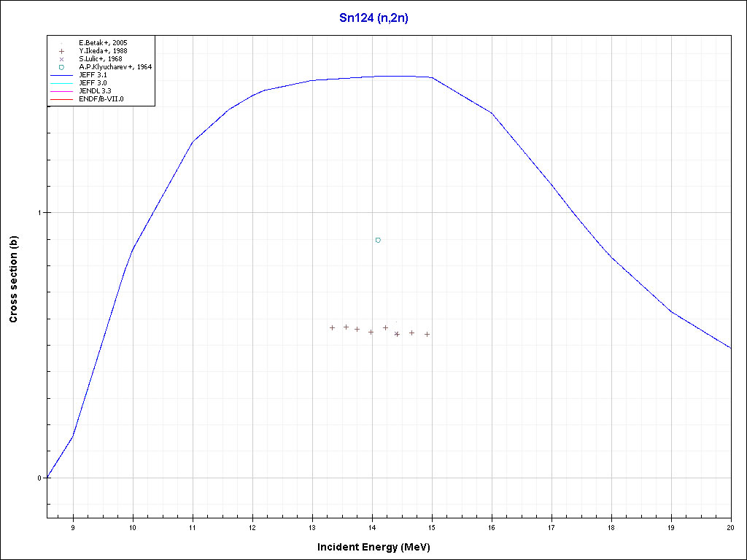Click the A.P.Klyucharev+ circle marker in legend

tap(62, 67)
